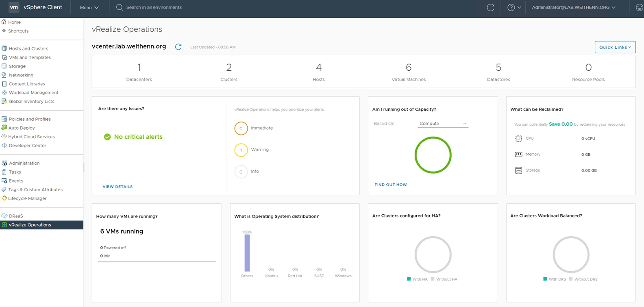644x307 pixels.
Task: Click the Shortcuts icon
Action: [4, 31]
